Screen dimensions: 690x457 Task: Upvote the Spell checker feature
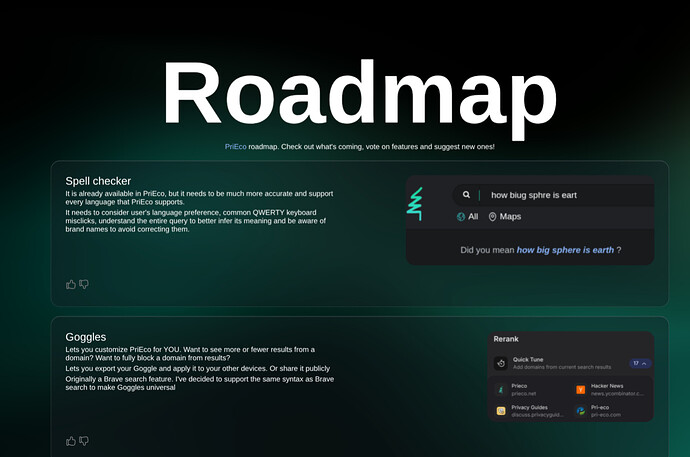(x=70, y=285)
